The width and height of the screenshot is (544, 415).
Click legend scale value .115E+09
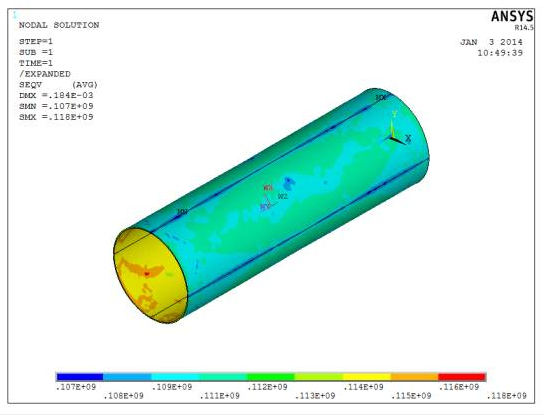(411, 396)
